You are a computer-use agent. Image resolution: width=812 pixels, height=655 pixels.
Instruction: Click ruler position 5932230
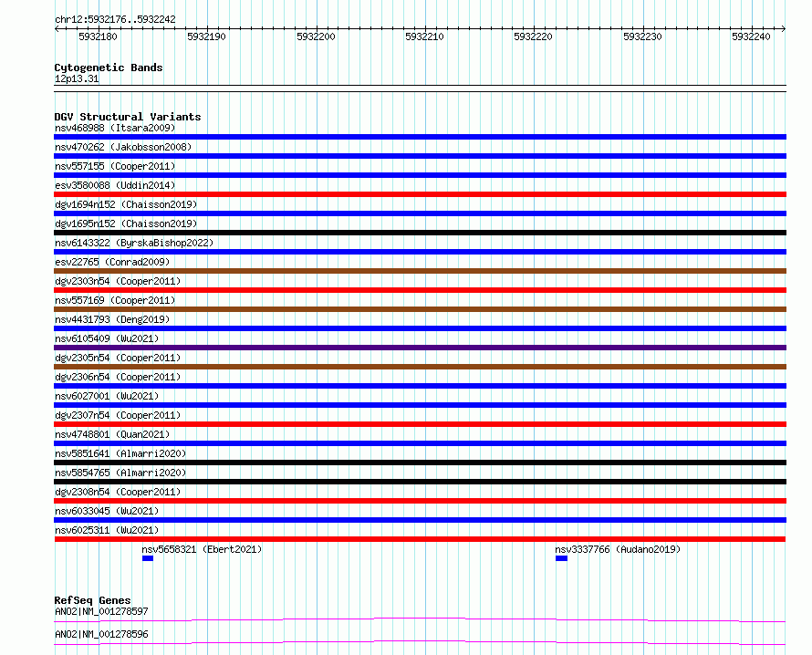[x=642, y=36]
